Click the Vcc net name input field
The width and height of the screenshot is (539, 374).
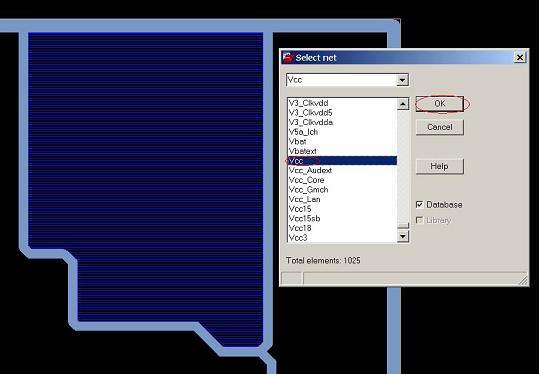pyautogui.click(x=342, y=80)
